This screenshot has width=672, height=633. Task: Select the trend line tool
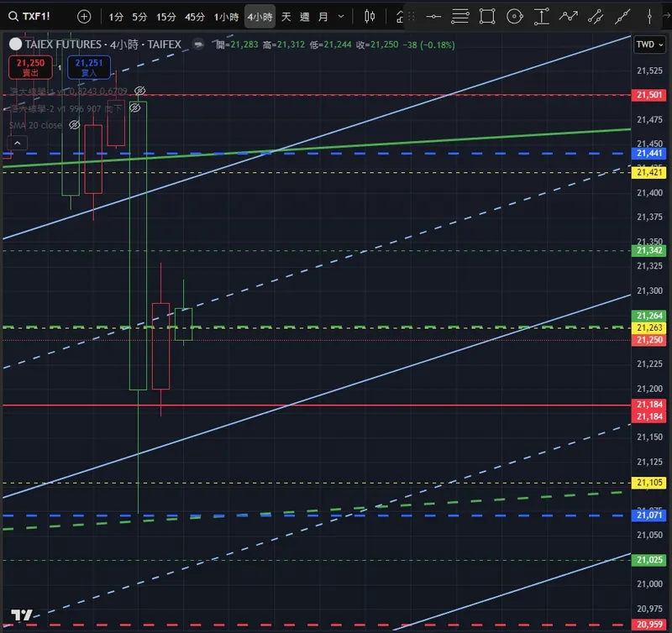pos(622,17)
